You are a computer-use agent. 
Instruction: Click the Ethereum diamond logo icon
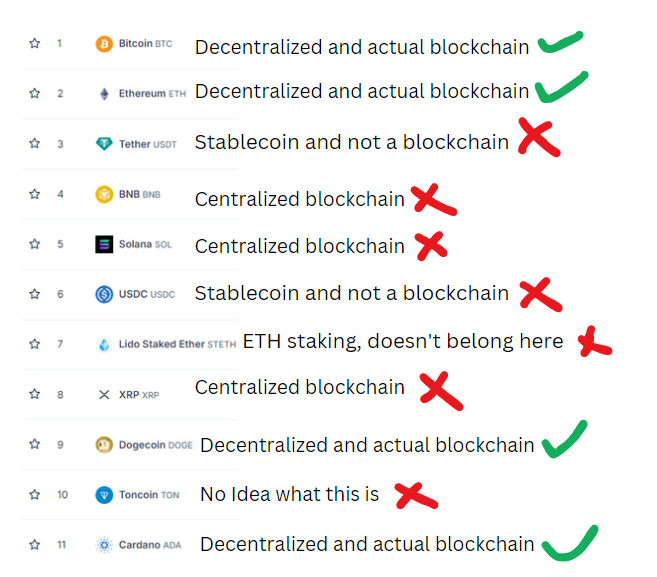coord(104,93)
